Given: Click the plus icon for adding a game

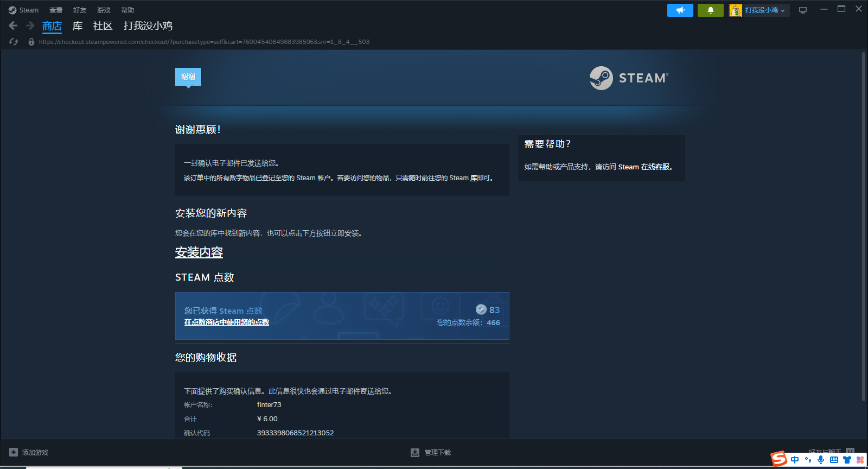Looking at the screenshot, I should click(x=14, y=452).
